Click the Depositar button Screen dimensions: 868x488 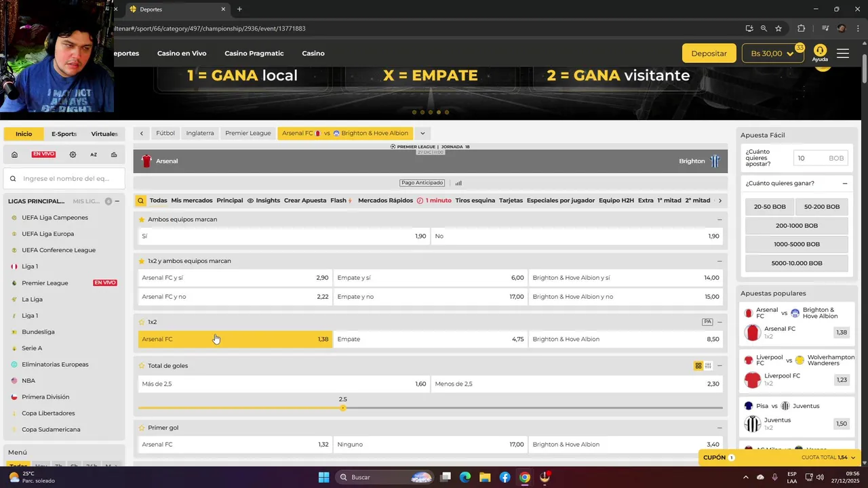(x=709, y=54)
